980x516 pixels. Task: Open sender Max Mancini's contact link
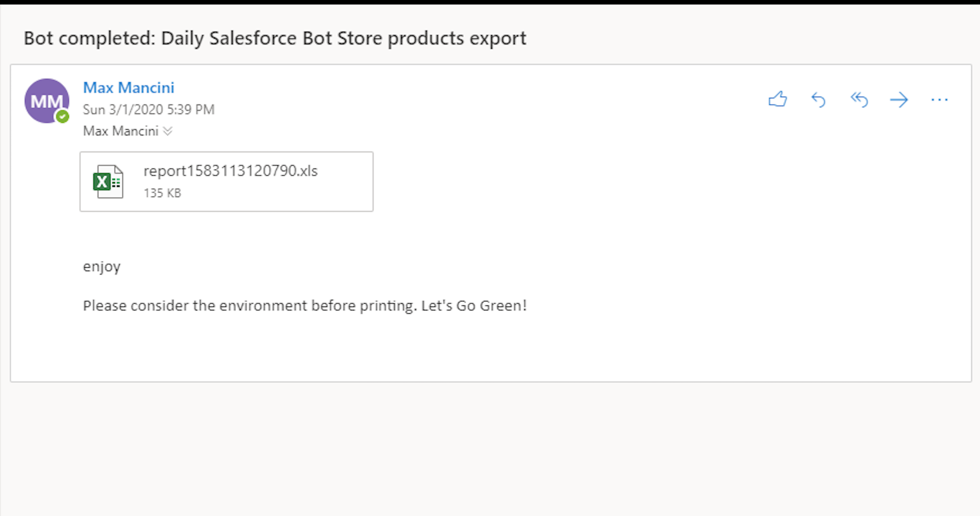[129, 88]
